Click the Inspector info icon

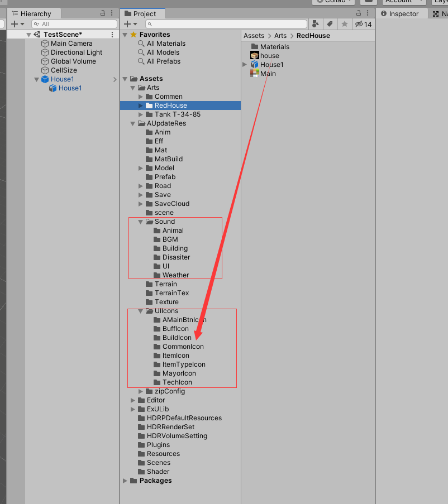coord(384,13)
